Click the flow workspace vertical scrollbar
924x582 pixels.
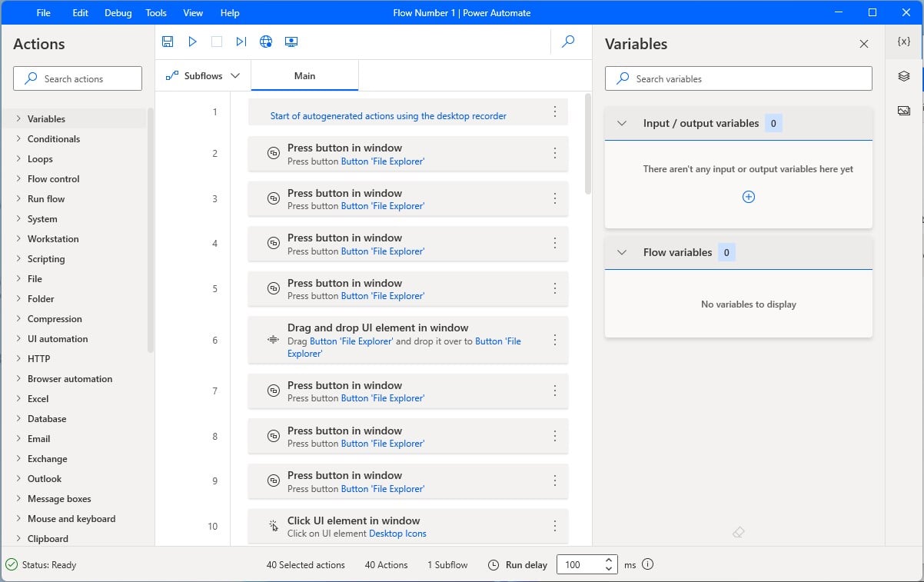(x=588, y=143)
